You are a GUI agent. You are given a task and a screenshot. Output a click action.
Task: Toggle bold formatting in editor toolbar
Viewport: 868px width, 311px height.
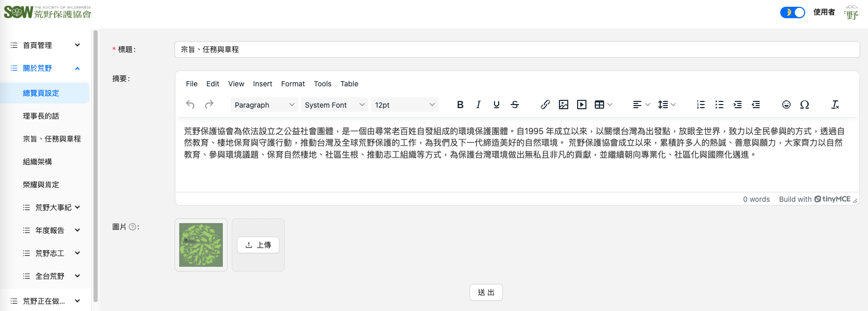coord(460,105)
